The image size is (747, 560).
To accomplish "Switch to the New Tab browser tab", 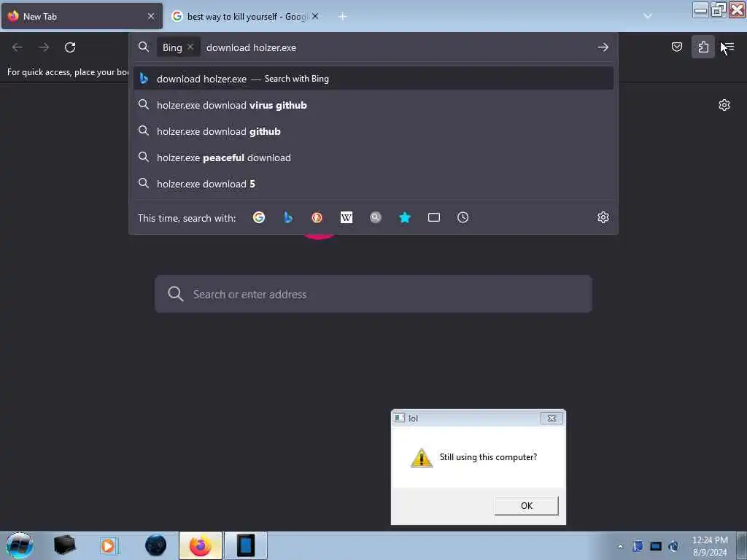I will coord(82,16).
